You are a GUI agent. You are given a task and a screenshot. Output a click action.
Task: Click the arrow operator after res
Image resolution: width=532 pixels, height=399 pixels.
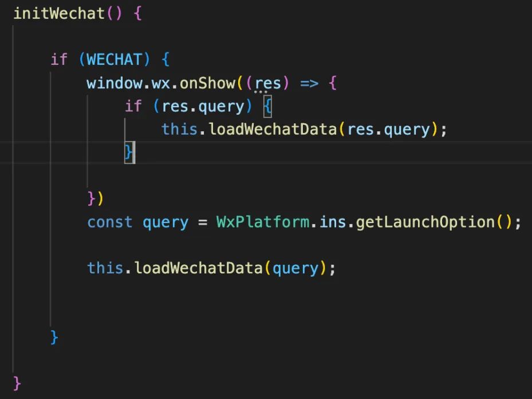(x=309, y=84)
